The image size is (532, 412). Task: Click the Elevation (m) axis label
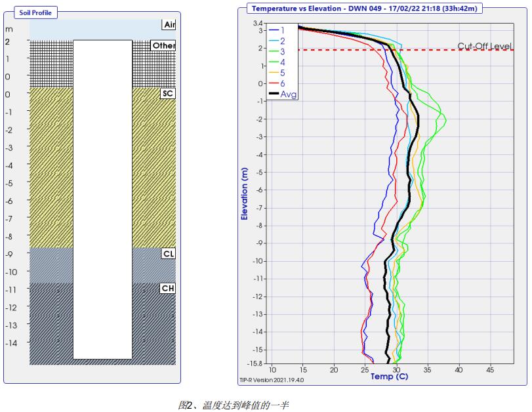(x=245, y=192)
